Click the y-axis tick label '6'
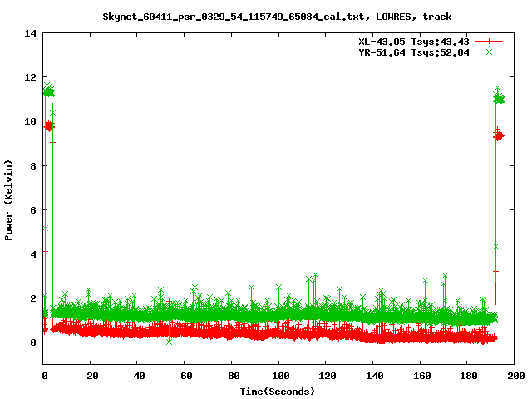The height and width of the screenshot is (399, 532). tap(33, 210)
